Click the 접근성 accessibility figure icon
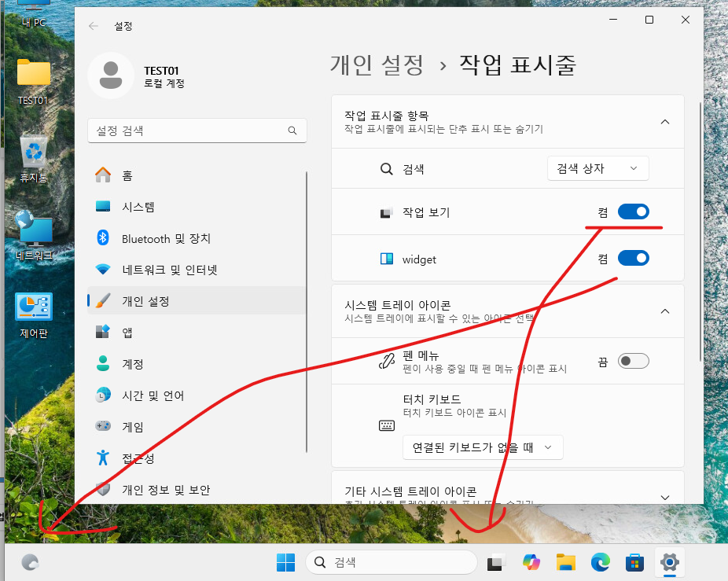Viewport: 728px width, 581px height. 103,458
